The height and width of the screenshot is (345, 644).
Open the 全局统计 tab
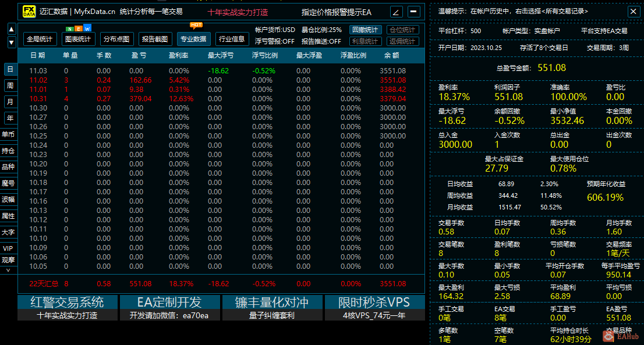click(x=40, y=39)
